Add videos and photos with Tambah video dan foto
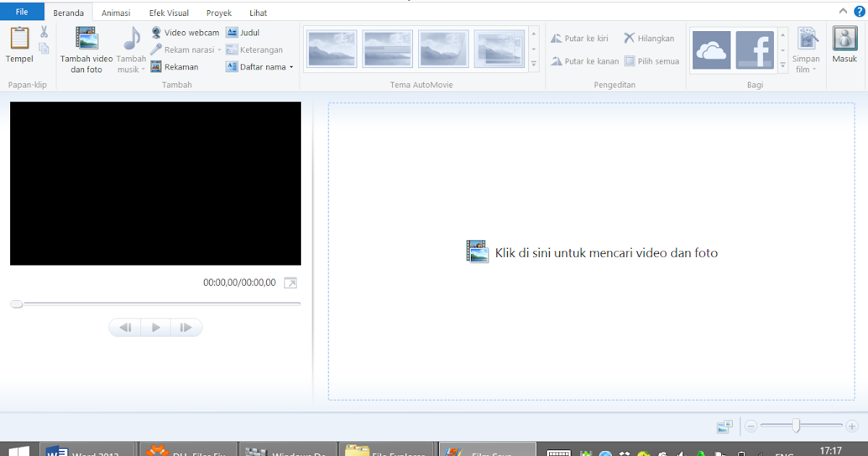This screenshot has height=456, width=868. 87,50
